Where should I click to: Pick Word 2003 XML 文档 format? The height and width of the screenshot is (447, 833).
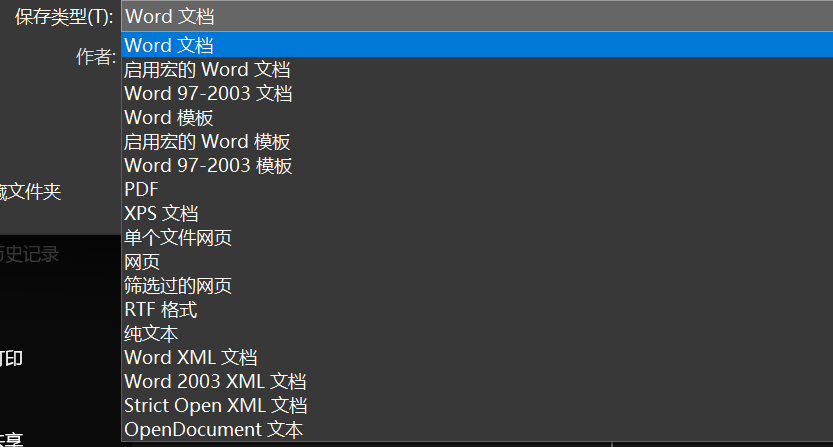click(x=477, y=382)
